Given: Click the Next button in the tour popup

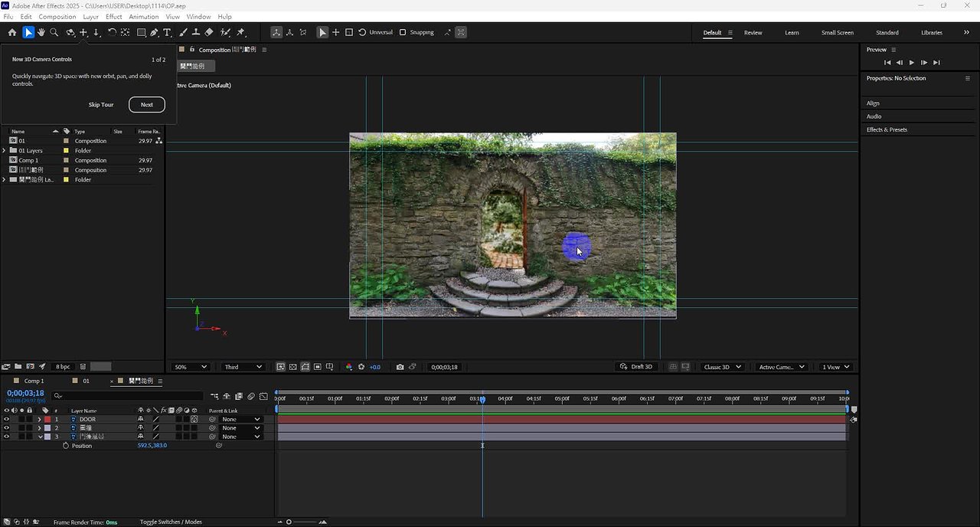Looking at the screenshot, I should (146, 104).
